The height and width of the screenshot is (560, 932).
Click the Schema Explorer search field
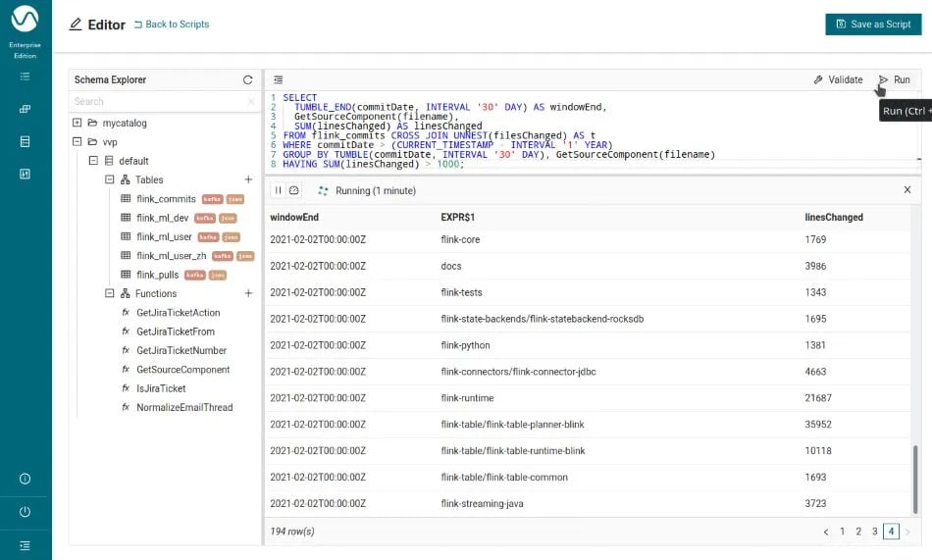click(157, 101)
